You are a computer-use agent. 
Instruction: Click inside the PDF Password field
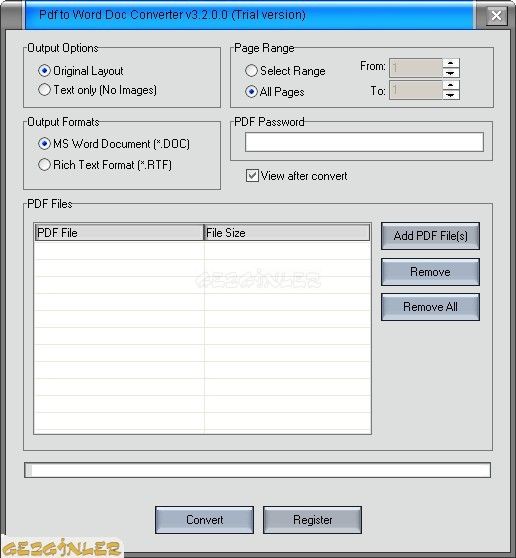point(364,142)
